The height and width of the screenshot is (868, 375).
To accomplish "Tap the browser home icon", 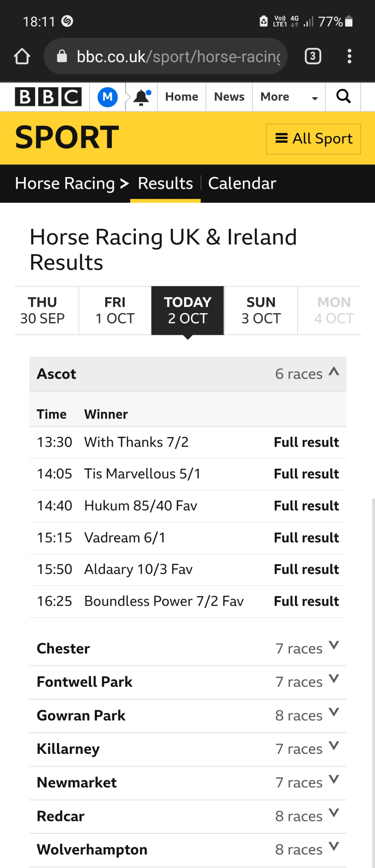I will (x=22, y=56).
